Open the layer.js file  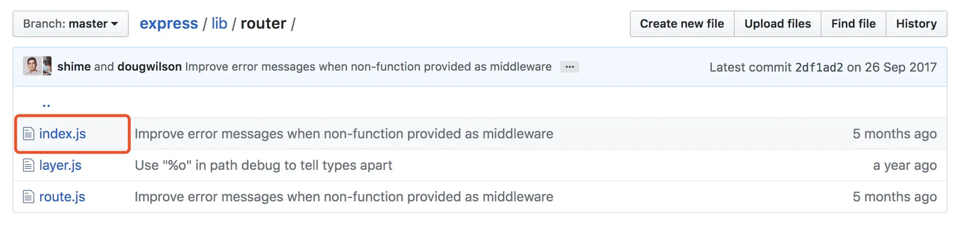[x=60, y=166]
